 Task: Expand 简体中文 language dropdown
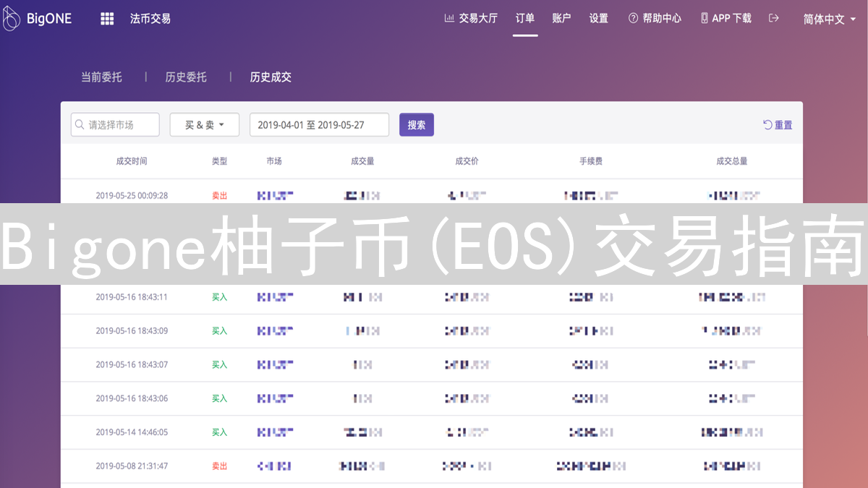(x=829, y=20)
